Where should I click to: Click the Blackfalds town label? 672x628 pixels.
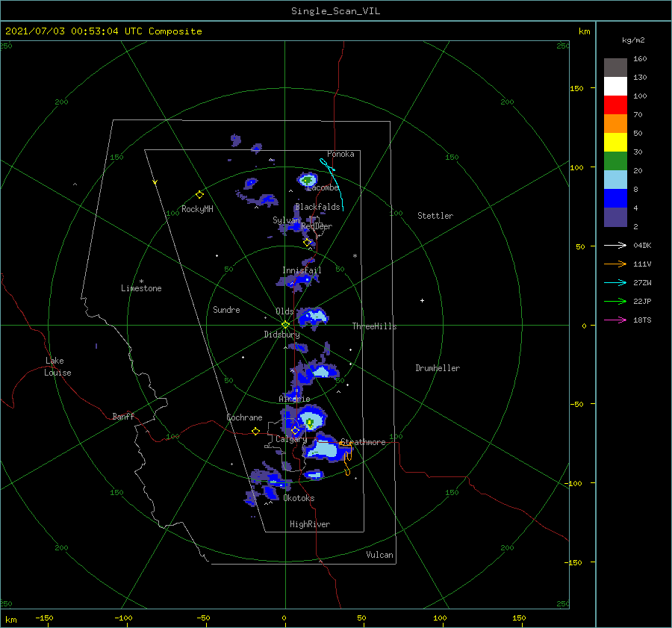317,207
